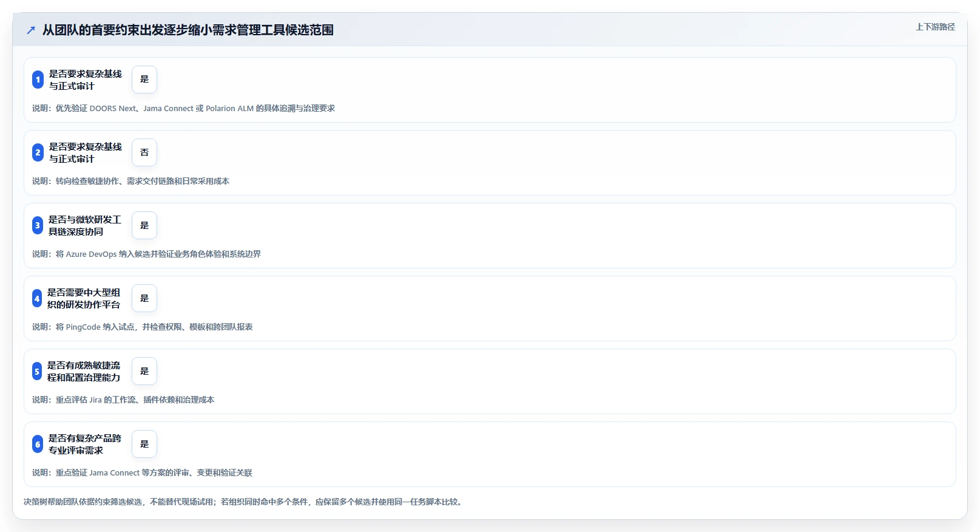Click the note about PingCode 纳入试点
Viewport: 980px width, 532px height.
click(x=143, y=327)
